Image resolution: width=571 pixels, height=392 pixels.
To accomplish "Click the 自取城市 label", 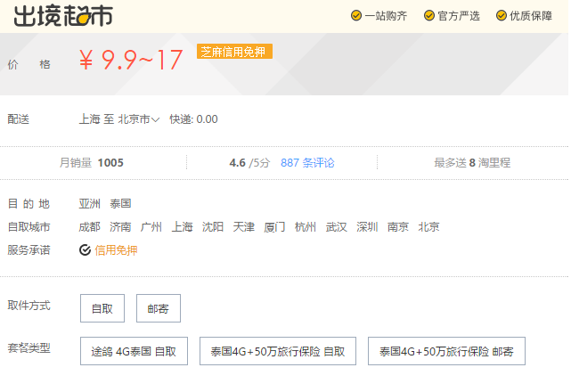I will pos(29,226).
